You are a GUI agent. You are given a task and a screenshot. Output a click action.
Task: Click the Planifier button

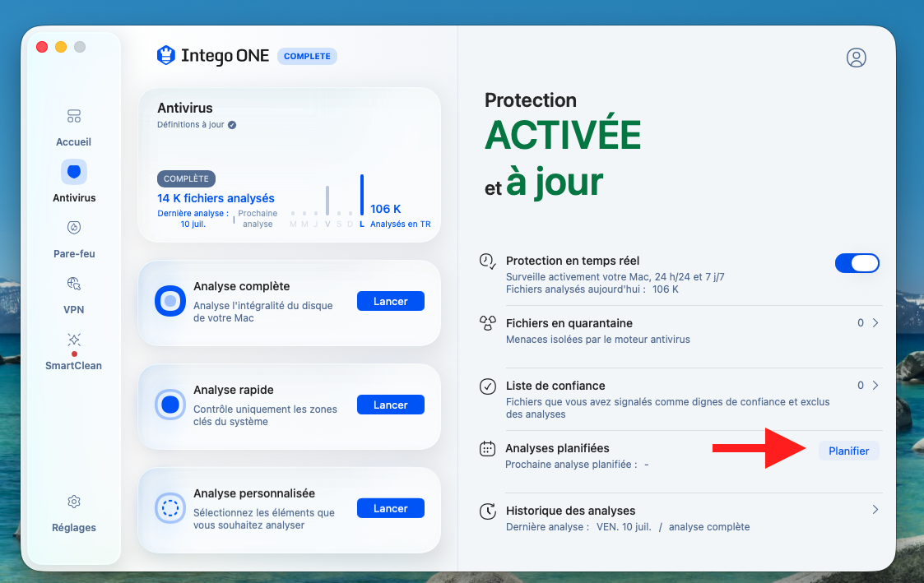tap(848, 451)
